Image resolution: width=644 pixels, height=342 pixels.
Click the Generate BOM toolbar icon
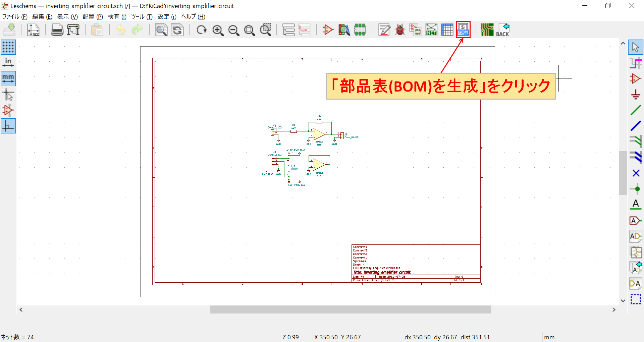click(x=463, y=30)
